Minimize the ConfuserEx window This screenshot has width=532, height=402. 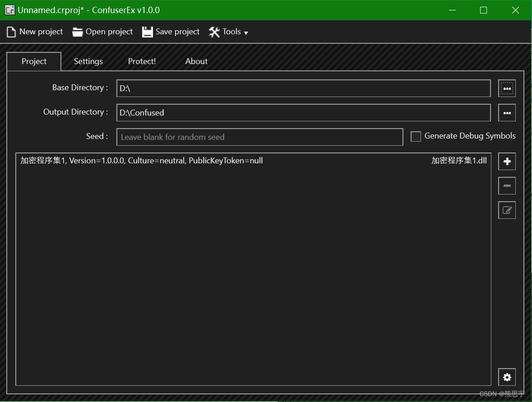(x=452, y=10)
